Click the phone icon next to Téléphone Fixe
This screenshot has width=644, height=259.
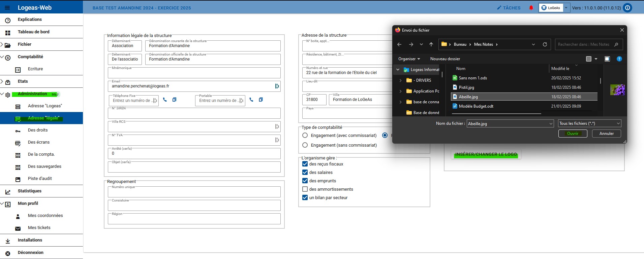[165, 100]
